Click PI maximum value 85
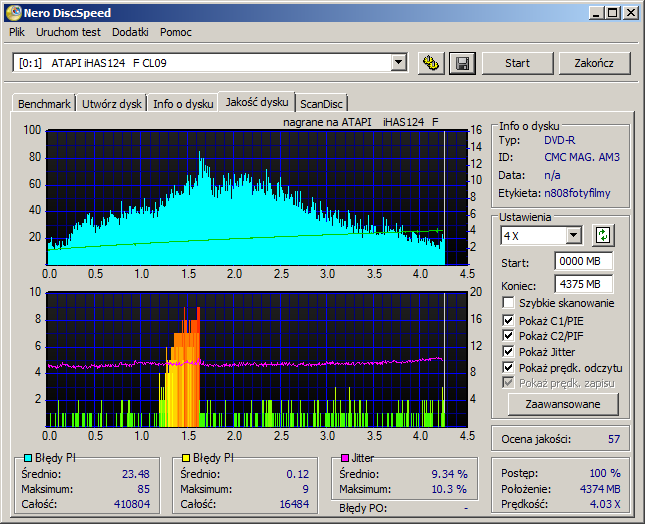Viewport: 645px width, 524px height. 144,489
